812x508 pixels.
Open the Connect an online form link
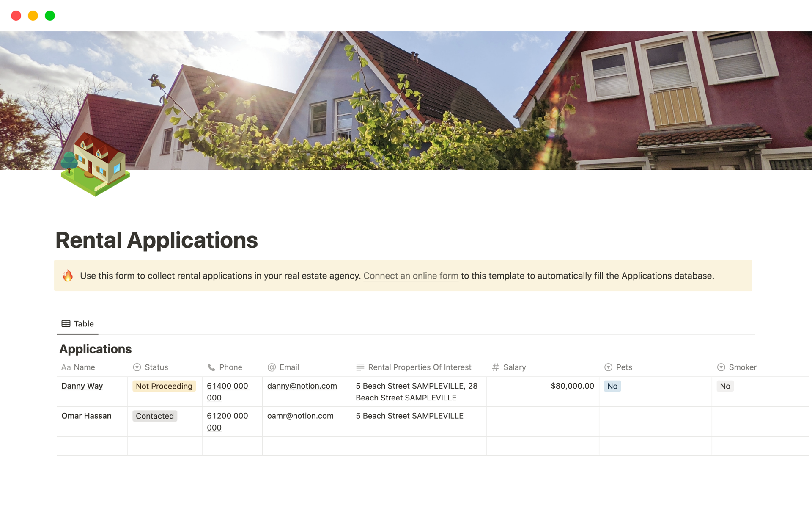(x=410, y=276)
